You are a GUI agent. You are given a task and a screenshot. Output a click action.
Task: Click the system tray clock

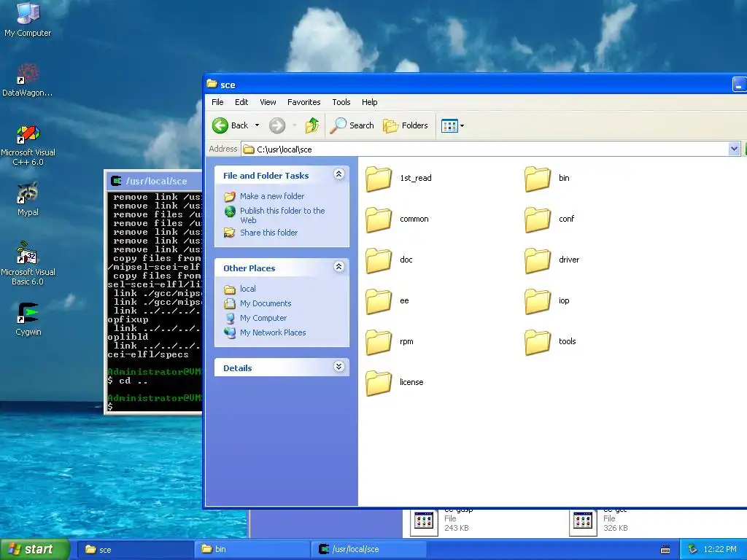(x=720, y=550)
